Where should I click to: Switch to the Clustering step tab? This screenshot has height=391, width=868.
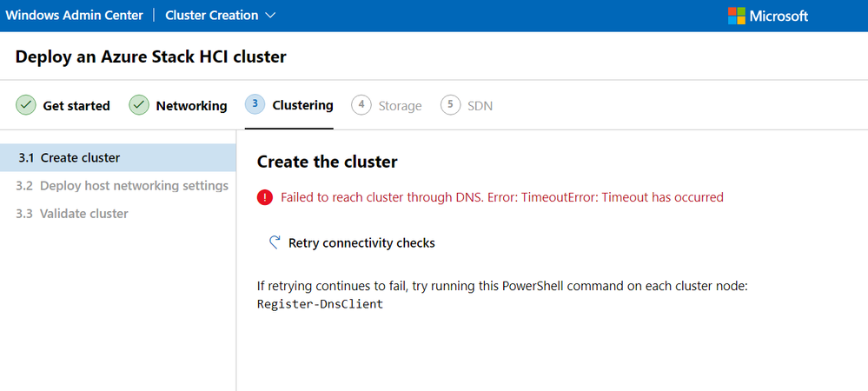pyautogui.click(x=303, y=105)
